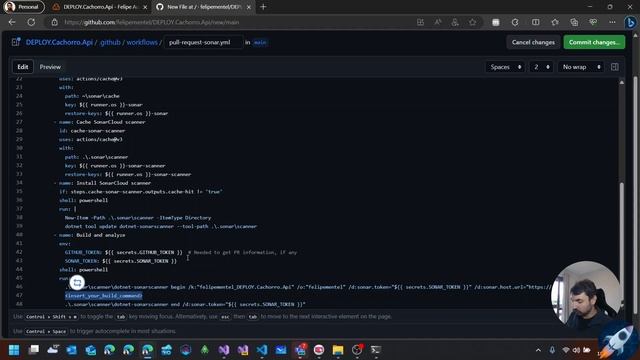Screen dimensions: 640x360
Task: Open the Bing Copilot sidebar icon
Action: pyautogui.click(x=631, y=22)
